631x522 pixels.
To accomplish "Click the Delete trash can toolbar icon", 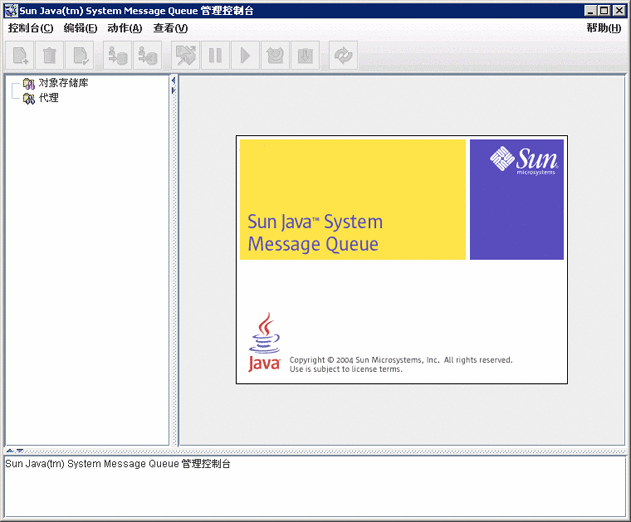I will (x=49, y=55).
